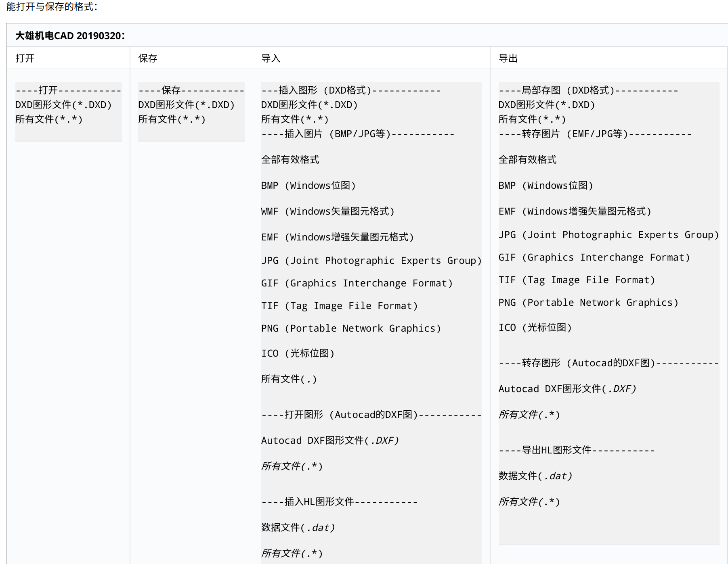Viewport: 728px width, 564px height.
Task: Select JPG (Joint Photographic Experts Group) format
Action: coord(371,260)
